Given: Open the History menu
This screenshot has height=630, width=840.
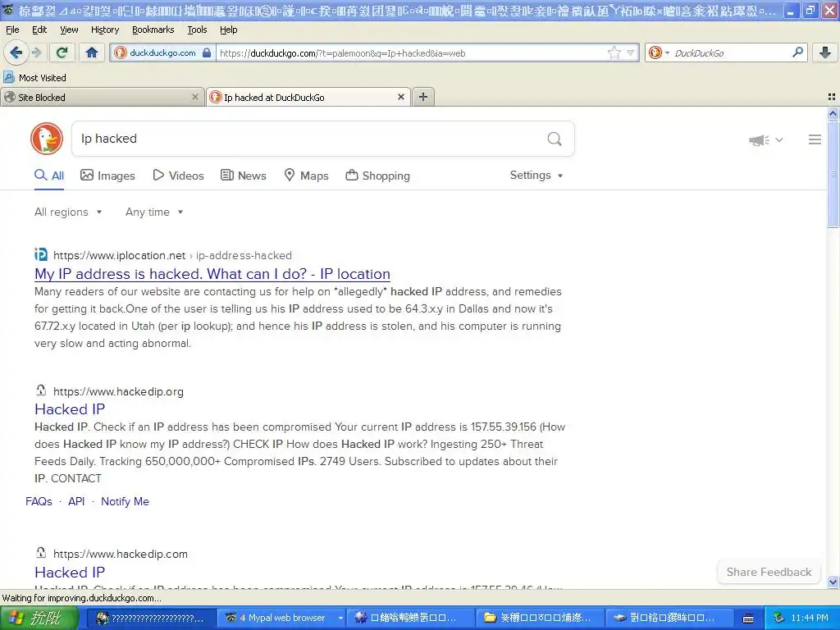Looking at the screenshot, I should click(x=105, y=30).
